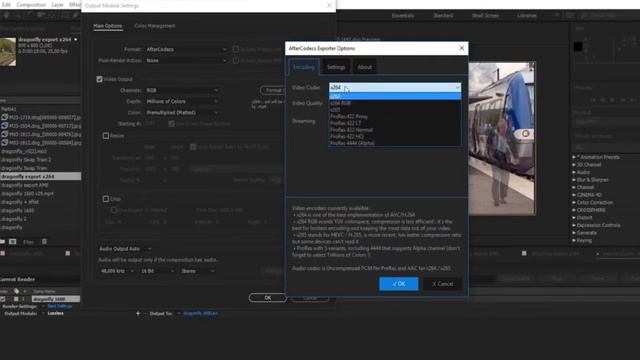
Task: Open the 48,000 kHz sample rate dropdown
Action: [x=117, y=271]
